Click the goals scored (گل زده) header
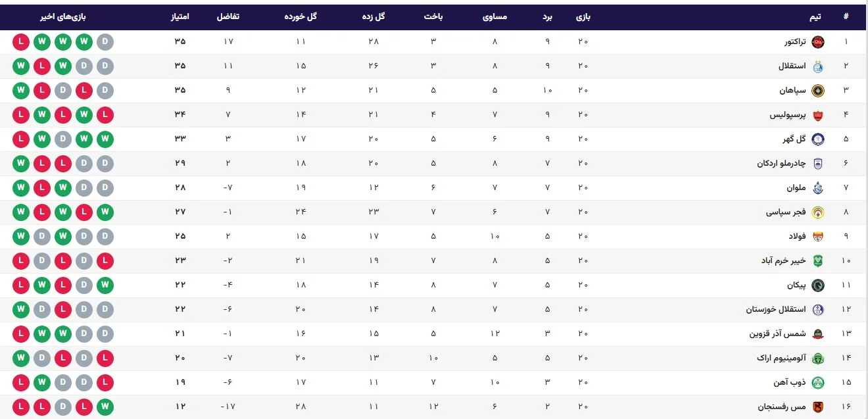The height and width of the screenshot is (419, 868). [x=374, y=17]
